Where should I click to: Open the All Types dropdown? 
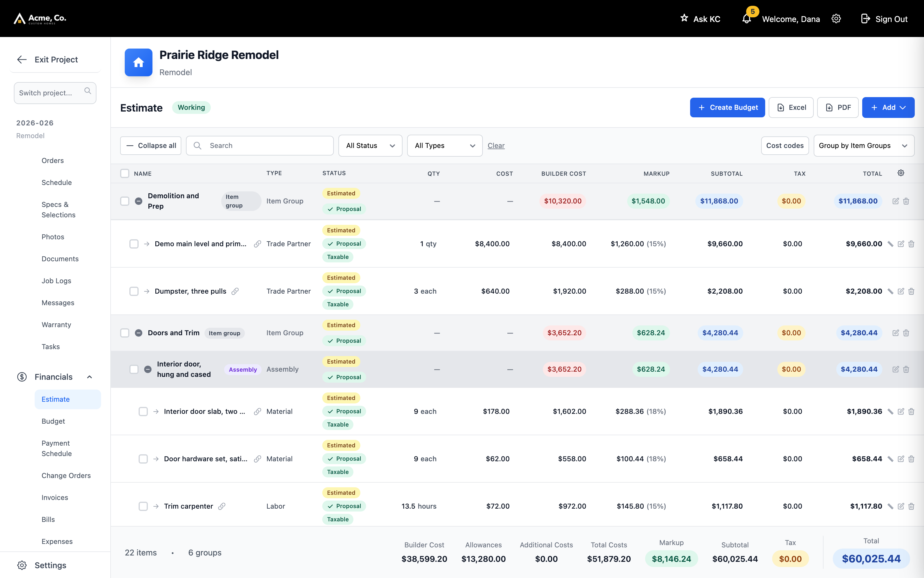pyautogui.click(x=444, y=146)
